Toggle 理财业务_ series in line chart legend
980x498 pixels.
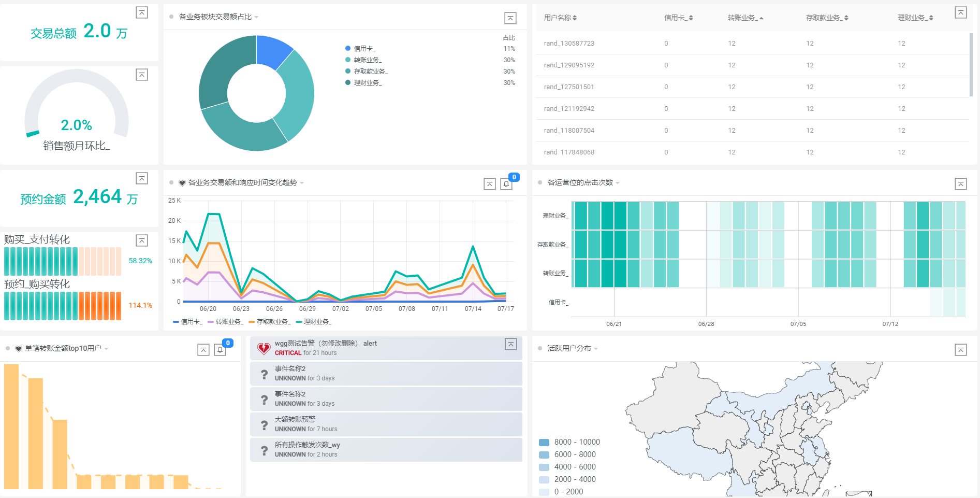click(x=314, y=322)
